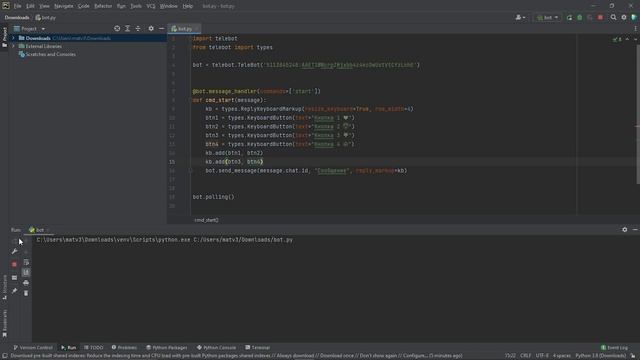Image resolution: width=640 pixels, height=360 pixels.
Task: Stop process with red Run panel button
Action: 14,264
